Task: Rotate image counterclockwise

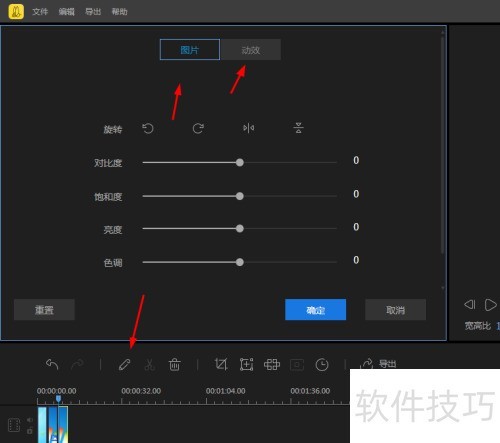Action: click(x=148, y=128)
